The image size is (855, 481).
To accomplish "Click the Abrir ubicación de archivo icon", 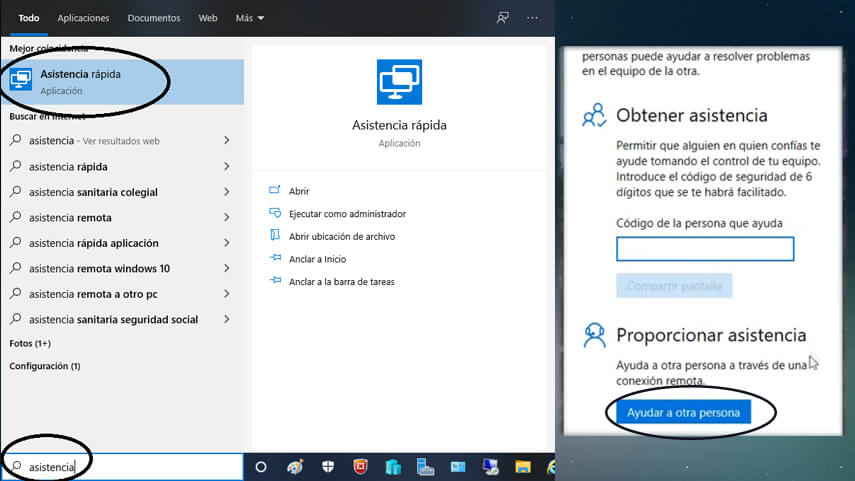I will tap(275, 235).
